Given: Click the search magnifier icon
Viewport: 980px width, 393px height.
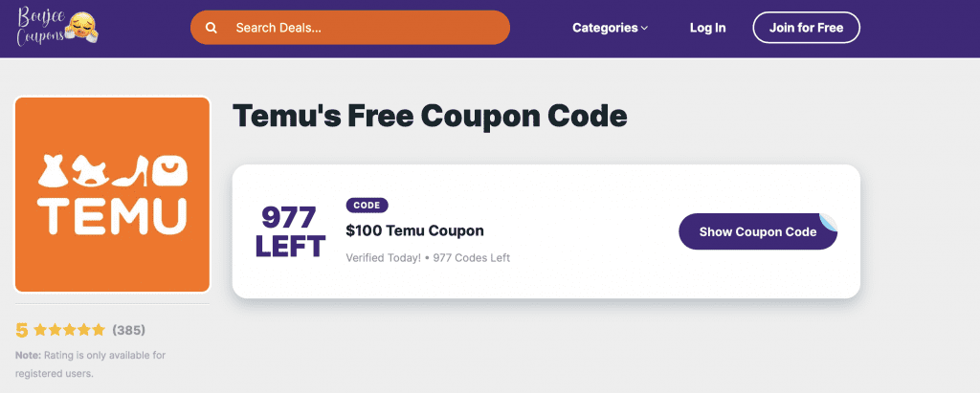Looking at the screenshot, I should pos(212,28).
